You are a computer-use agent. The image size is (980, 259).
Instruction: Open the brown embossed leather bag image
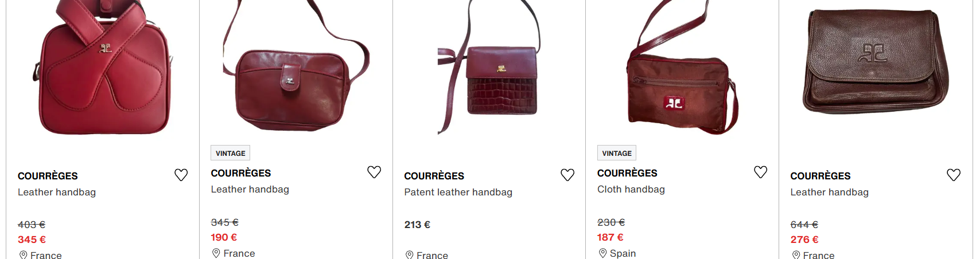(876, 60)
